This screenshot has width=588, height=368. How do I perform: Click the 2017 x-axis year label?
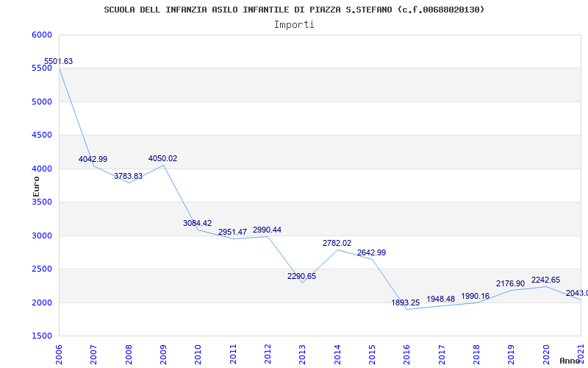point(442,355)
